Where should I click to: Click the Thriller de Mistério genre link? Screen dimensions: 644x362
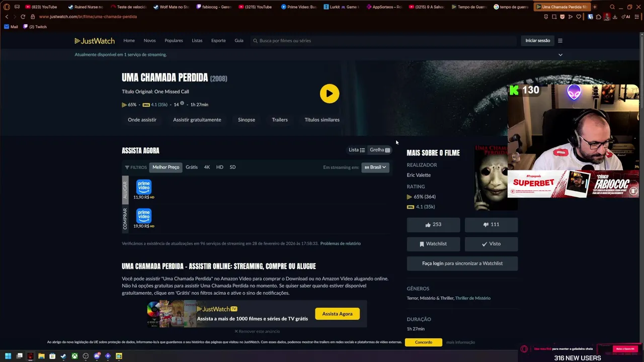(x=472, y=298)
